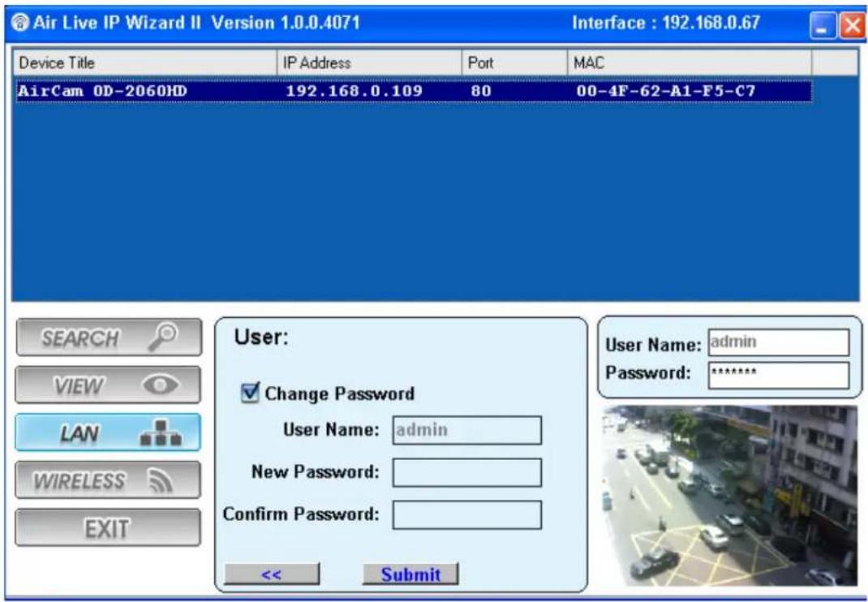Submit the password change
Screen dimensions: 868x602
pyautogui.click(x=410, y=574)
